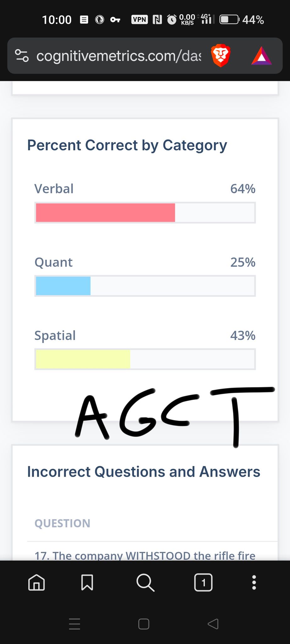
Task: Tap the Android back triangle button
Action: point(213,624)
